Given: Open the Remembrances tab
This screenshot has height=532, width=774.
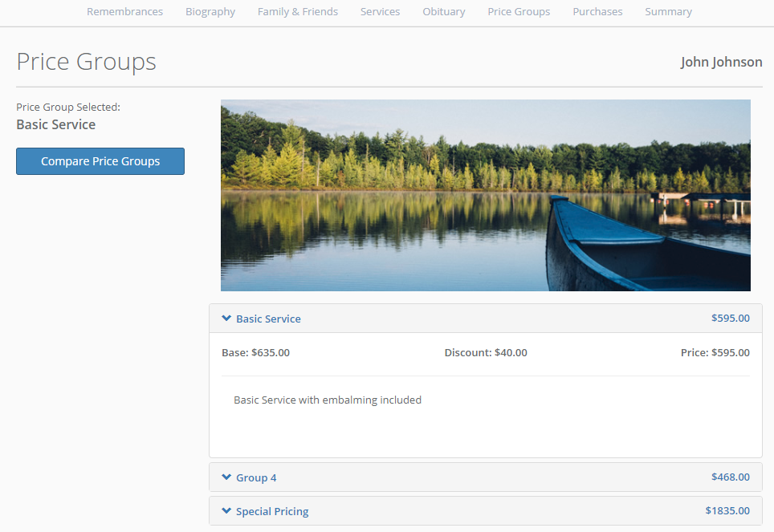Looking at the screenshot, I should coord(124,12).
